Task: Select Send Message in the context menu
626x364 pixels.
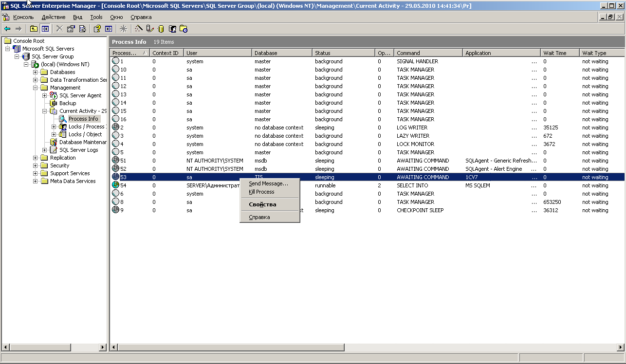Action: [268, 183]
